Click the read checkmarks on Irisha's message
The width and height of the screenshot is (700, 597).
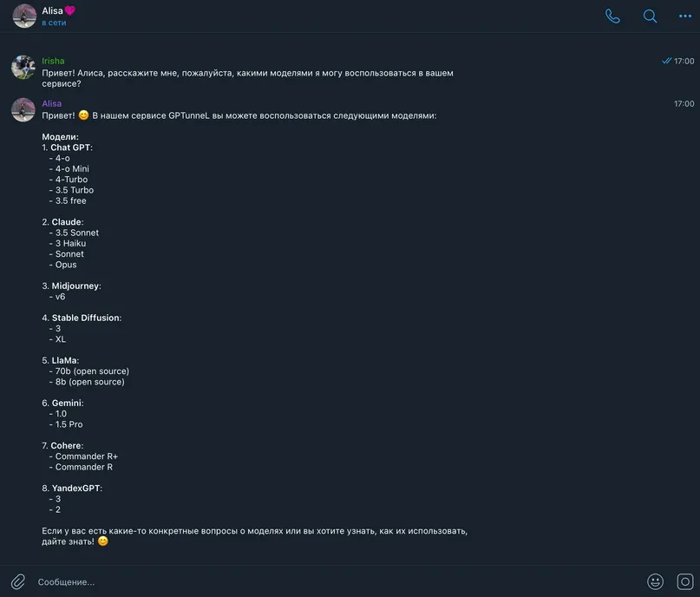point(666,61)
